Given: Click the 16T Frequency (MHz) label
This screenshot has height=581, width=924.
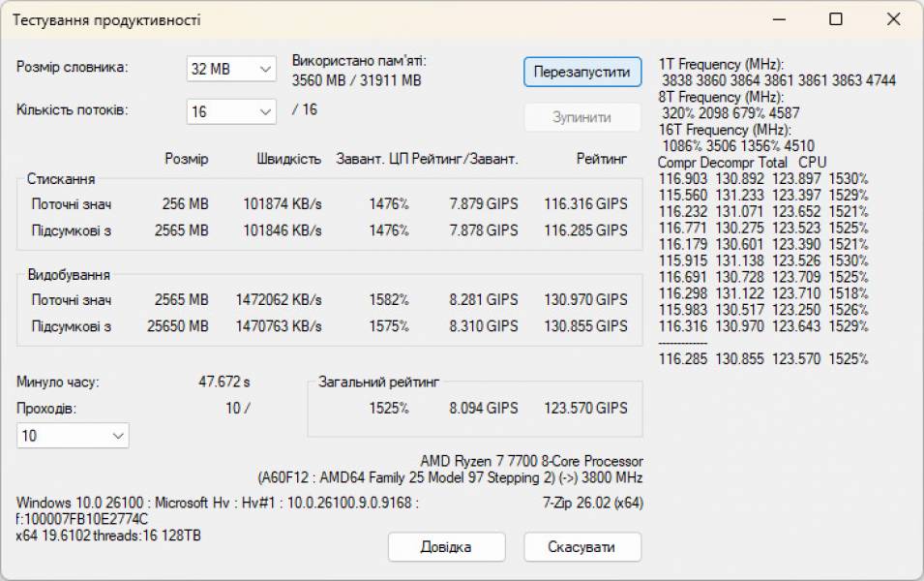Looking at the screenshot, I should coord(725,130).
